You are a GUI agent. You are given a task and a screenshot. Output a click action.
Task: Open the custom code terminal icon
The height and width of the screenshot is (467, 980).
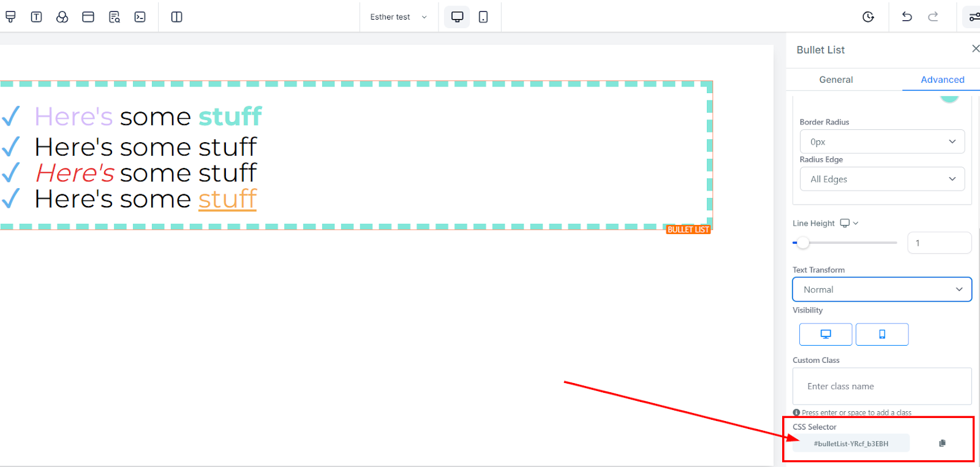140,17
